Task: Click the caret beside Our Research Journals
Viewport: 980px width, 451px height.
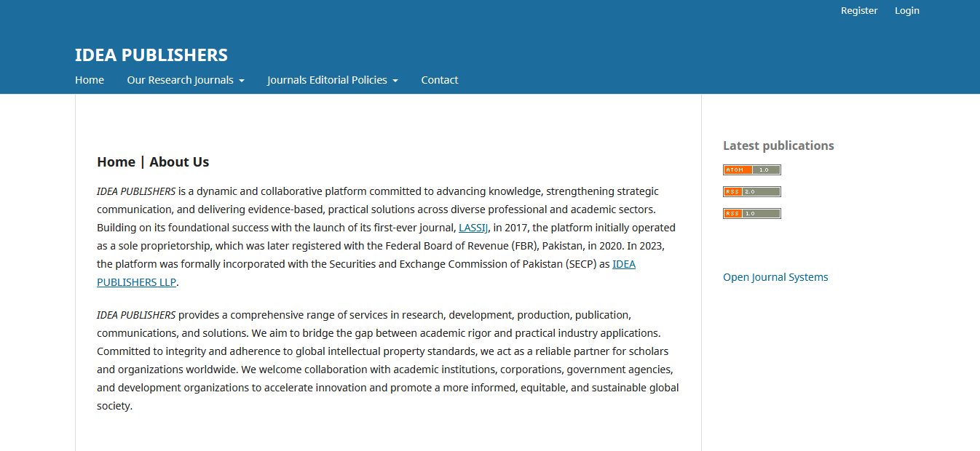Action: tap(241, 81)
